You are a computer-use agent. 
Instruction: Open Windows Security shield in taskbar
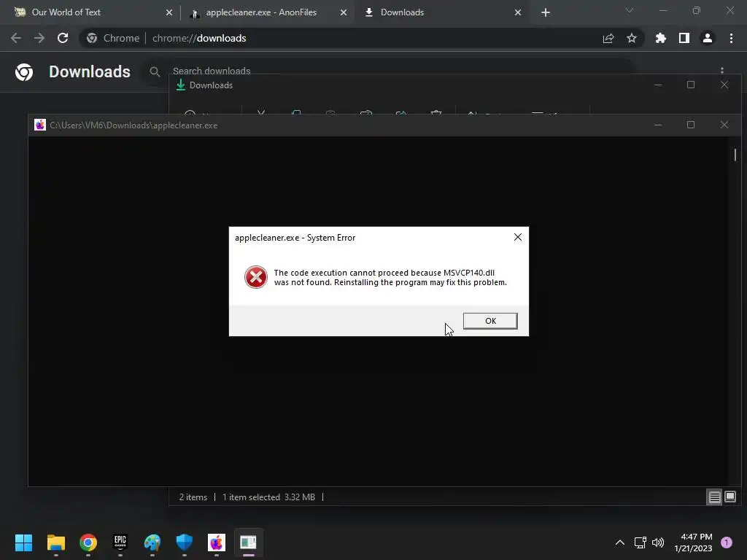pyautogui.click(x=185, y=542)
